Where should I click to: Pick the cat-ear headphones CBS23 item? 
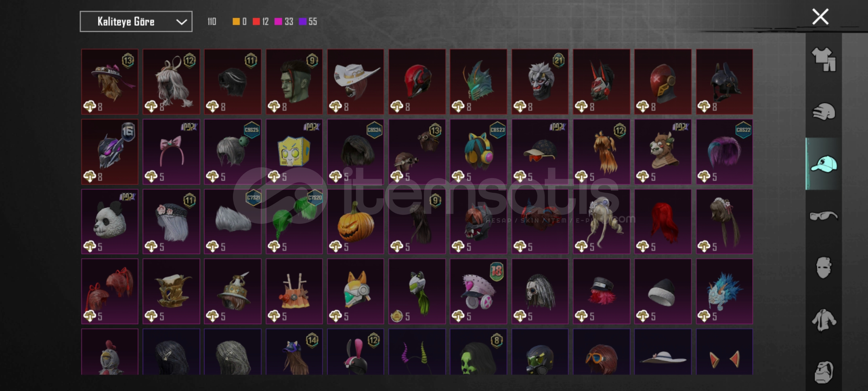click(x=478, y=152)
